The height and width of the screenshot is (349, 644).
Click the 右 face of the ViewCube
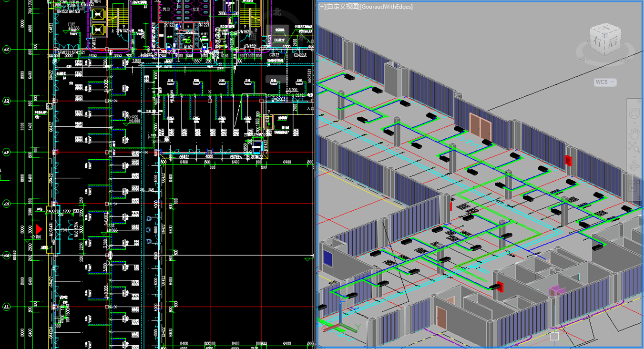(597, 42)
